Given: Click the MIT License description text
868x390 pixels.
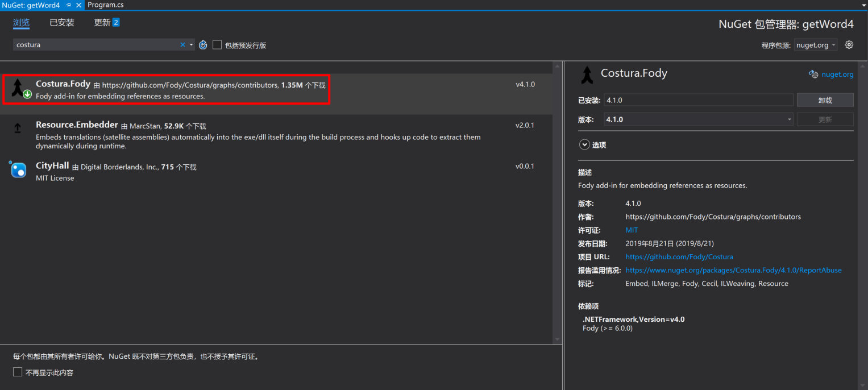Looking at the screenshot, I should [55, 178].
